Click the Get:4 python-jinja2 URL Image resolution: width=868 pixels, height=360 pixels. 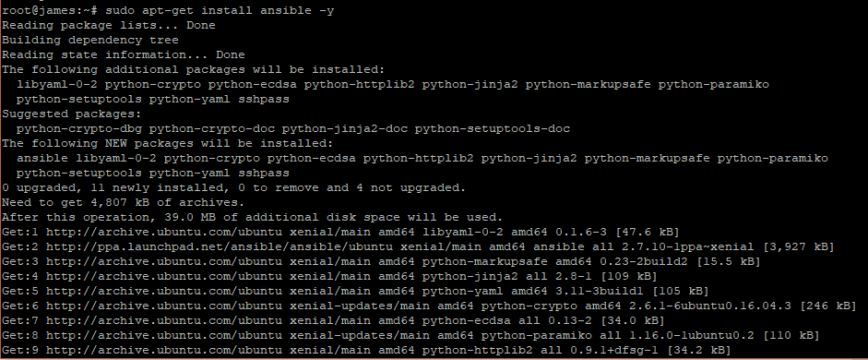point(164,276)
